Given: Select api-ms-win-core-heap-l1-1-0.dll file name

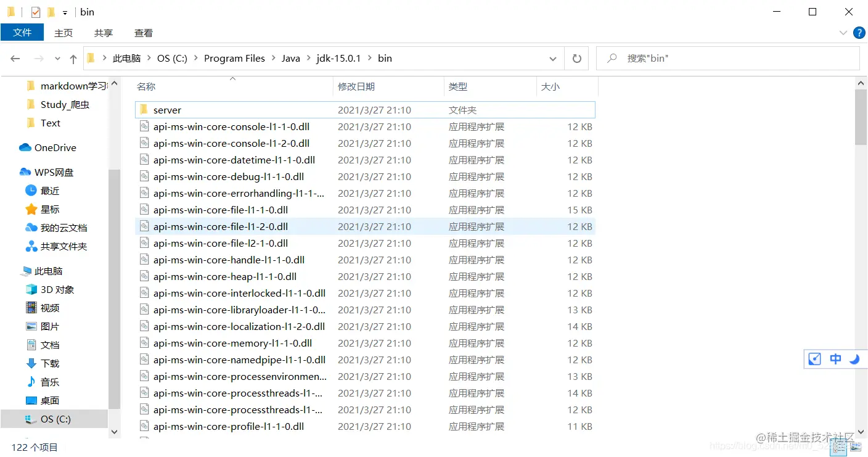Looking at the screenshot, I should coord(225,276).
